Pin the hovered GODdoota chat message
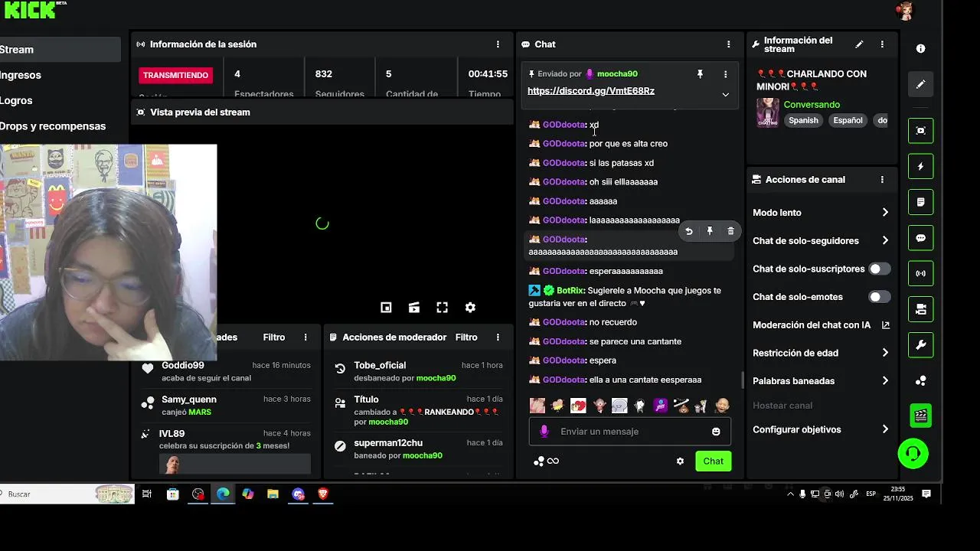 coord(710,231)
